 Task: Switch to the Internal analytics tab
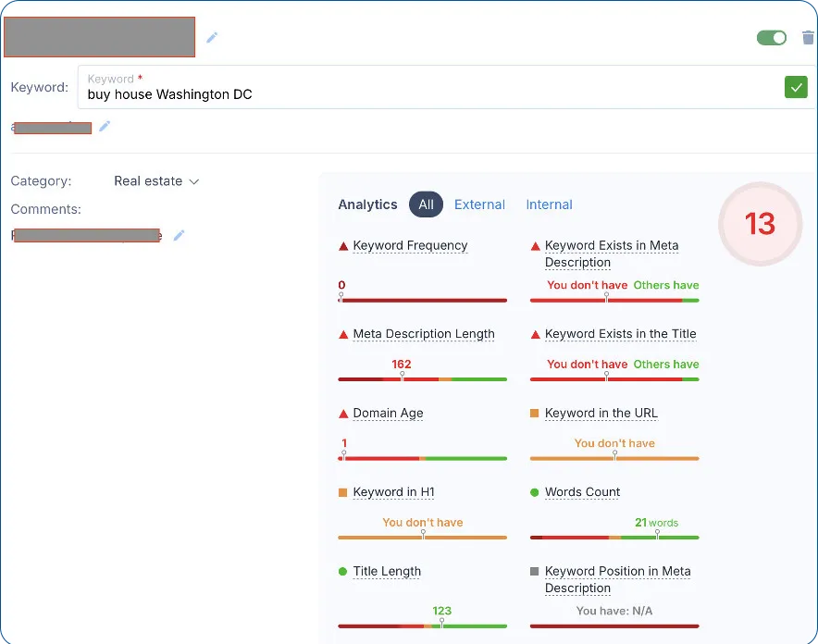click(x=549, y=204)
